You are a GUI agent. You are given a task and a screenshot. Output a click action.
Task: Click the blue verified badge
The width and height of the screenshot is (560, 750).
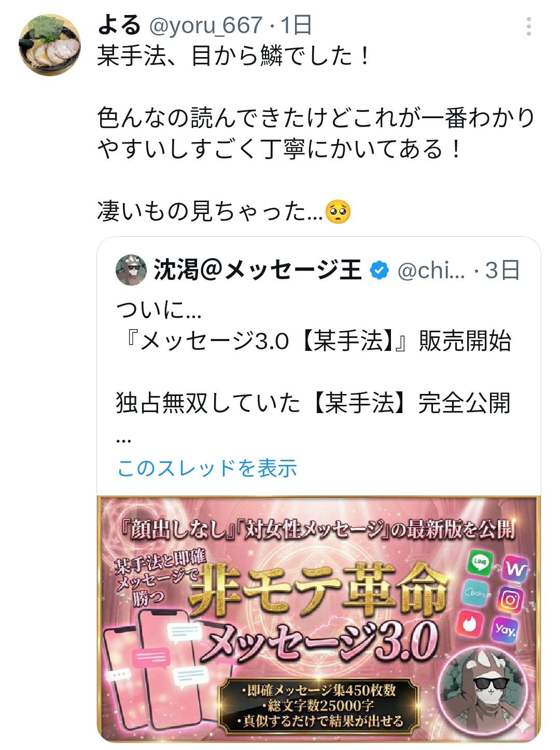[379, 270]
